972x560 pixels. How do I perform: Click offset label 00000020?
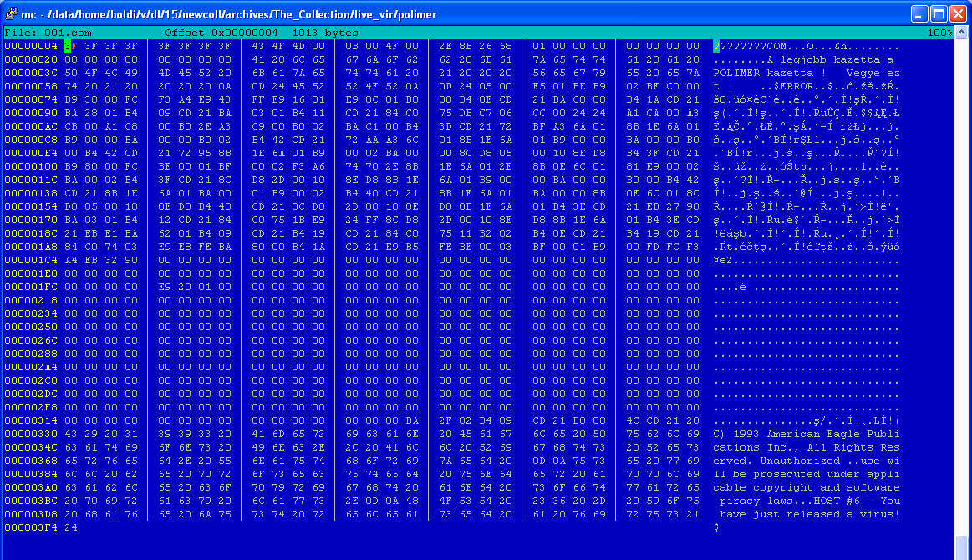click(x=31, y=59)
